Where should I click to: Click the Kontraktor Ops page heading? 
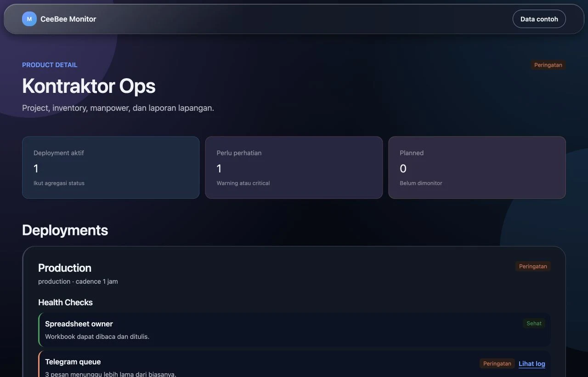click(89, 86)
